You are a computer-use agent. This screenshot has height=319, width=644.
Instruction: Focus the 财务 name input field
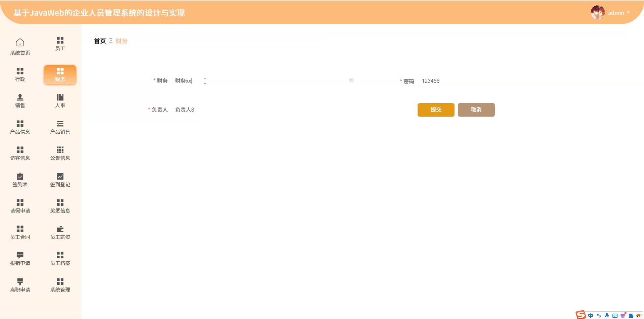click(x=264, y=81)
